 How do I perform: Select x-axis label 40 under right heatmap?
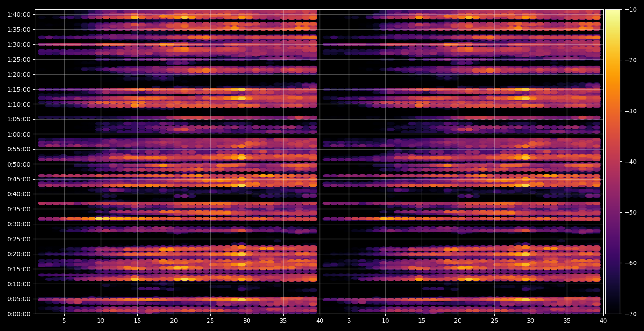pyautogui.click(x=603, y=321)
